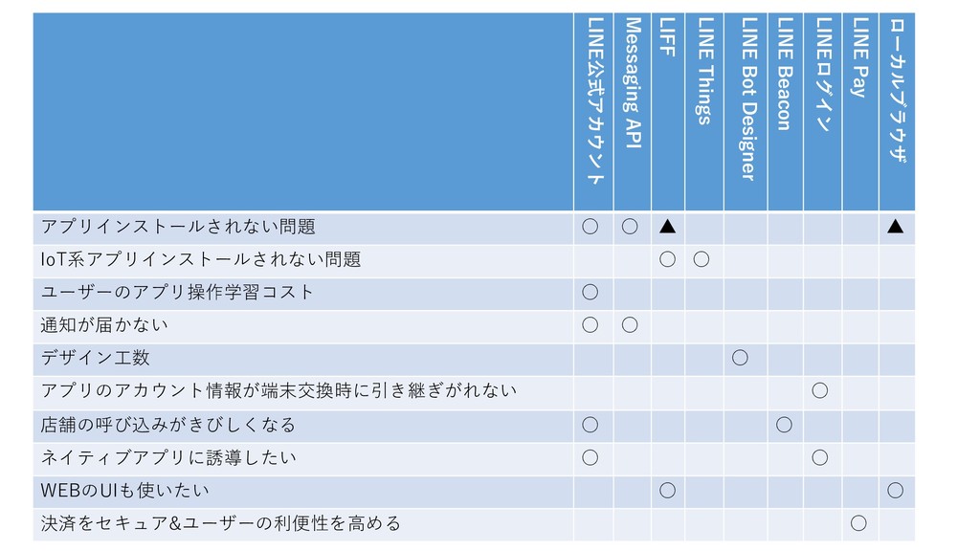Click the black triangle in the ローカルブラウザ column
The height and width of the screenshot is (551, 980).
click(895, 226)
